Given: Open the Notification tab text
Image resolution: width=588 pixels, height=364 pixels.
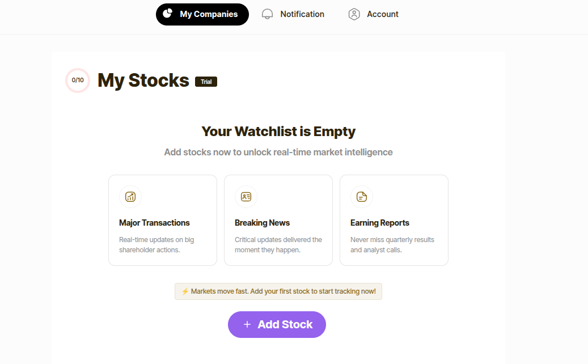Looking at the screenshot, I should [302, 14].
